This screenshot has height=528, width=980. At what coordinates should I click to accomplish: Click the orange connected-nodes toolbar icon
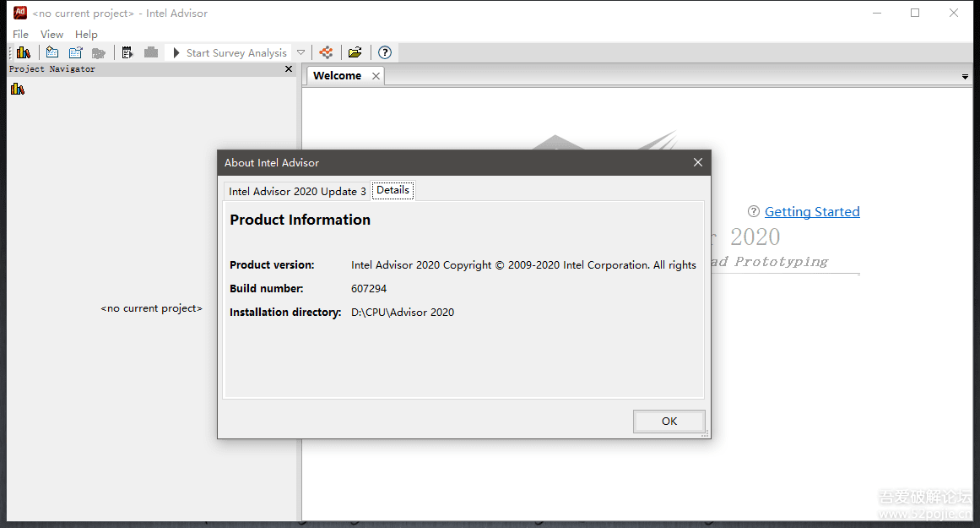click(327, 52)
